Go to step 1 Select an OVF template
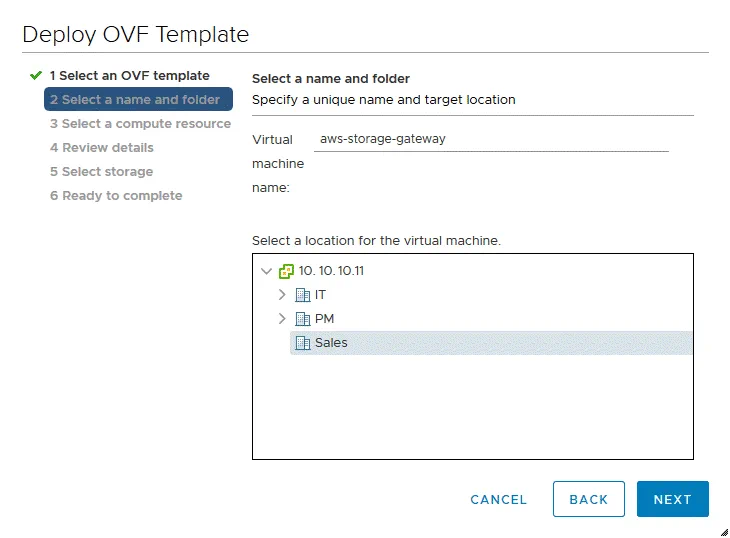This screenshot has height=538, width=730. point(129,76)
